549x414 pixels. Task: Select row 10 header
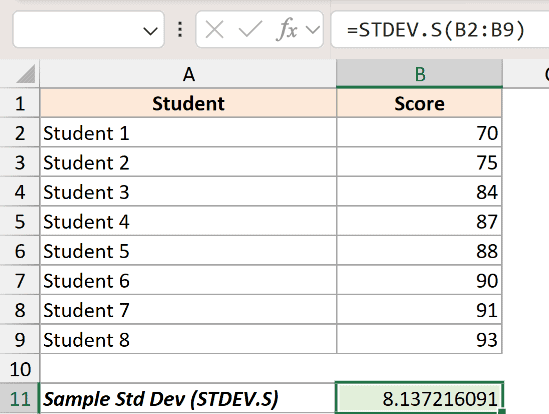pyautogui.click(x=20, y=369)
